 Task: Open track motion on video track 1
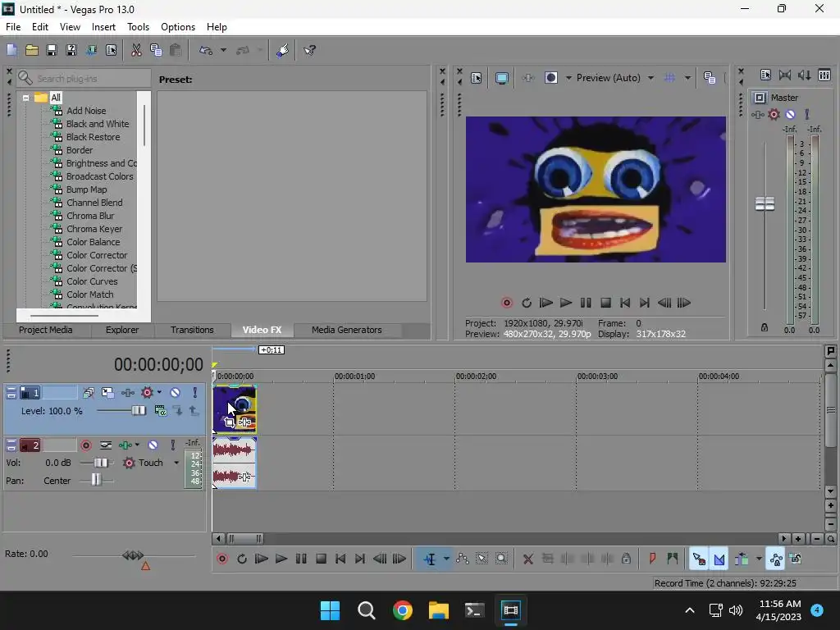pyautogui.click(x=107, y=393)
